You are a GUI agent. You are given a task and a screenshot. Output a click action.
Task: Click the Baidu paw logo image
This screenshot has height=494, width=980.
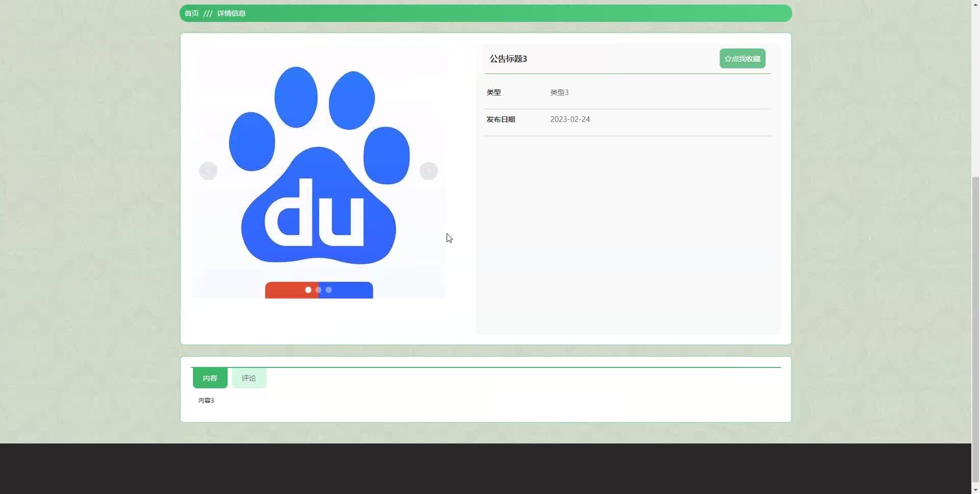pyautogui.click(x=318, y=172)
